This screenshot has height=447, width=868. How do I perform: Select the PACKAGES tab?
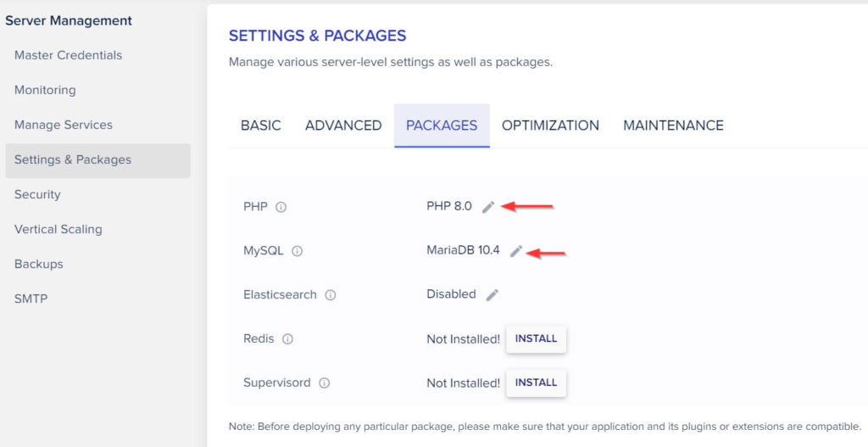pyautogui.click(x=442, y=126)
